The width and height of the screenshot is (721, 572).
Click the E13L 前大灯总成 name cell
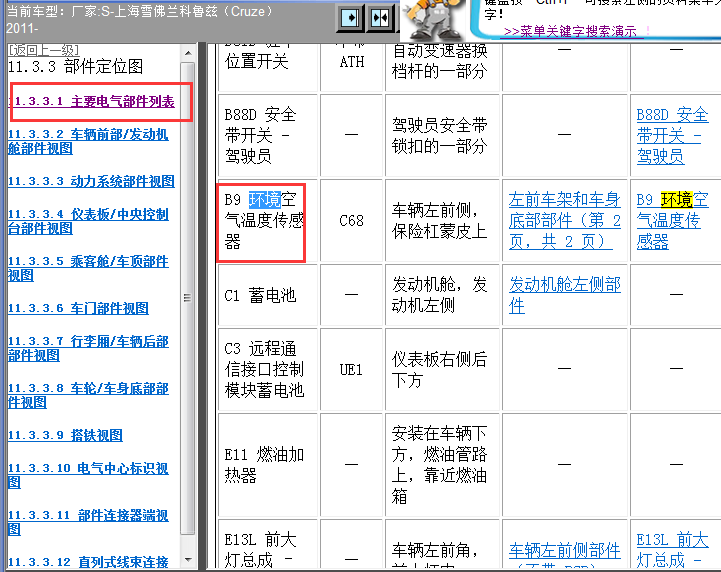pos(268,545)
